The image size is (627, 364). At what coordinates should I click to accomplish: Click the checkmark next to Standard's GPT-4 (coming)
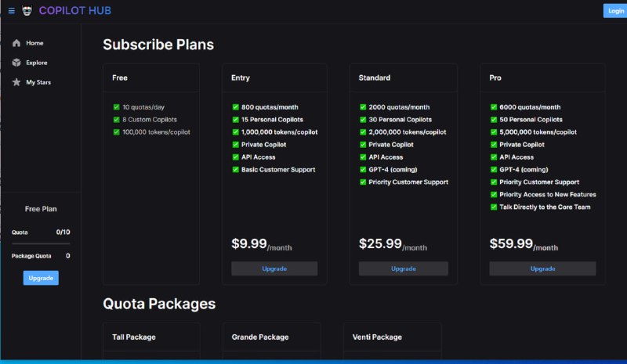[x=363, y=170]
